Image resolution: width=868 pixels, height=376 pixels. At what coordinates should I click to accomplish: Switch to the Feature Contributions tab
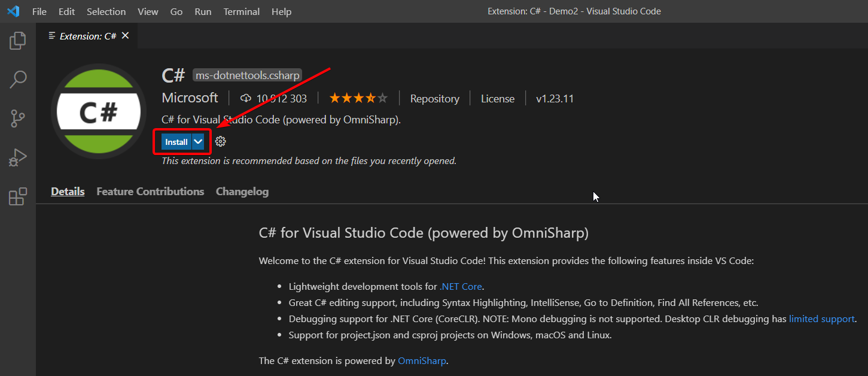(150, 191)
